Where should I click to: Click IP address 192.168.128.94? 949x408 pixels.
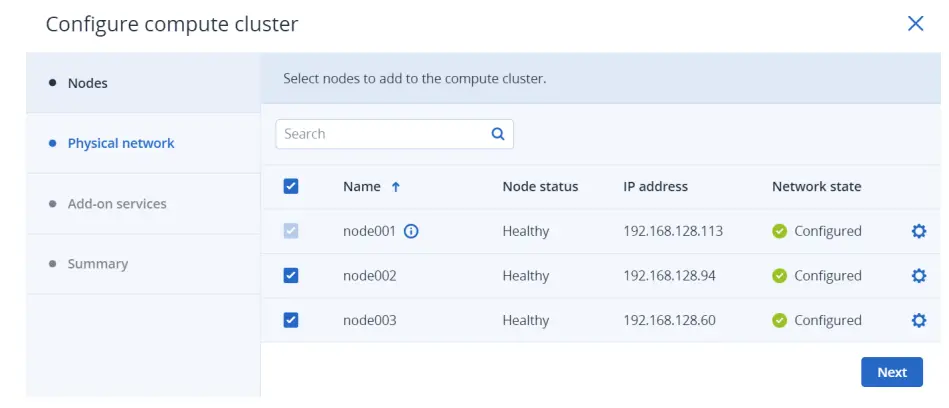(x=669, y=276)
